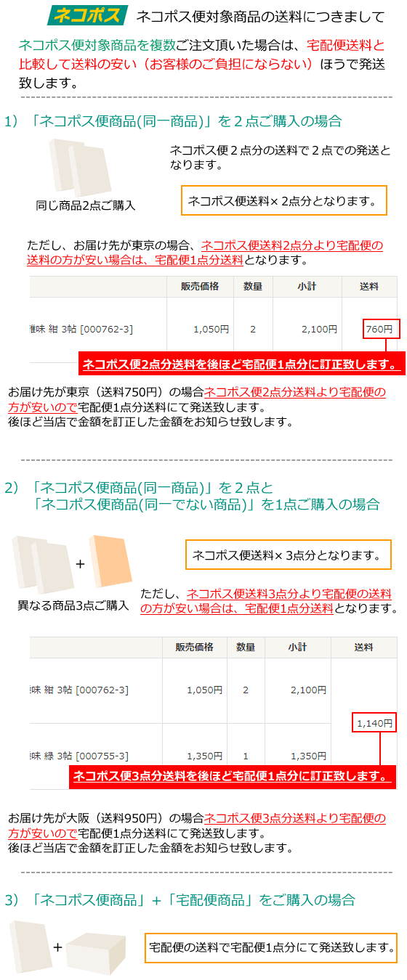Click the two identical products illustration
The image size is (407, 980).
point(81,166)
